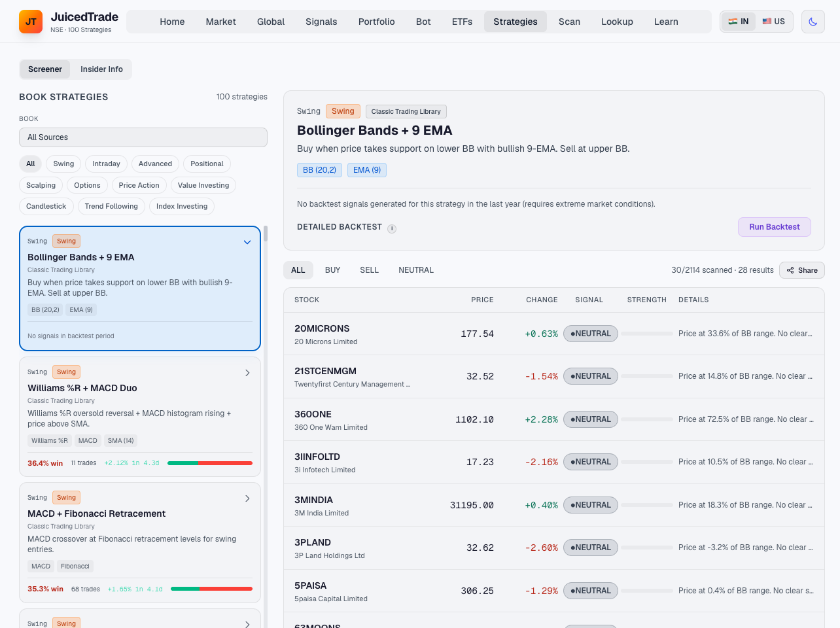Screen dimensions: 840x628
Task: Toggle dark mode moon icon
Action: [813, 22]
